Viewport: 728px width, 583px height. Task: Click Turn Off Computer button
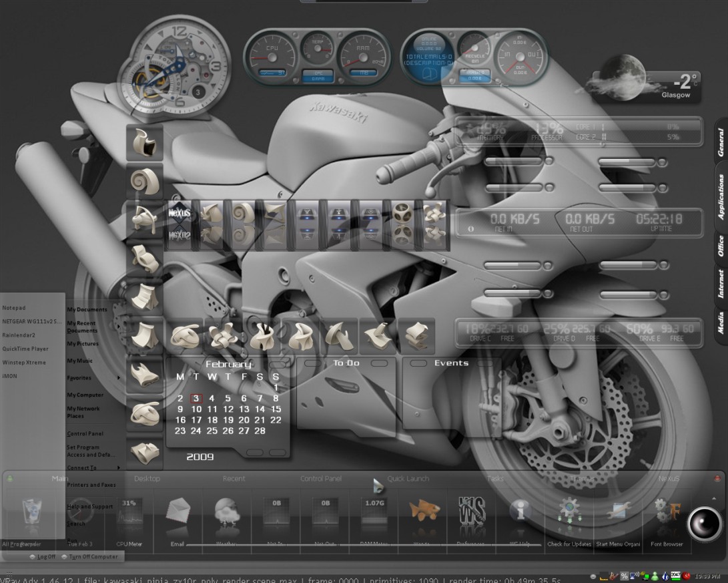tap(89, 556)
